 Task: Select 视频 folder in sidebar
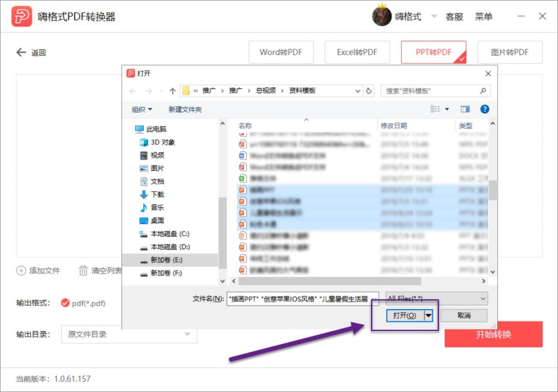coord(152,155)
